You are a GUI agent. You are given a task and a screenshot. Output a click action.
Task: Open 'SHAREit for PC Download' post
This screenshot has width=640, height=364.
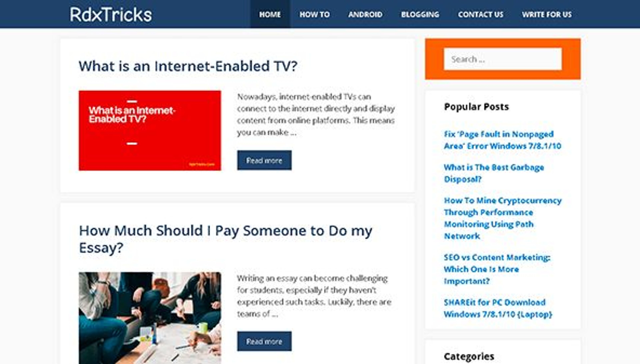498,308
